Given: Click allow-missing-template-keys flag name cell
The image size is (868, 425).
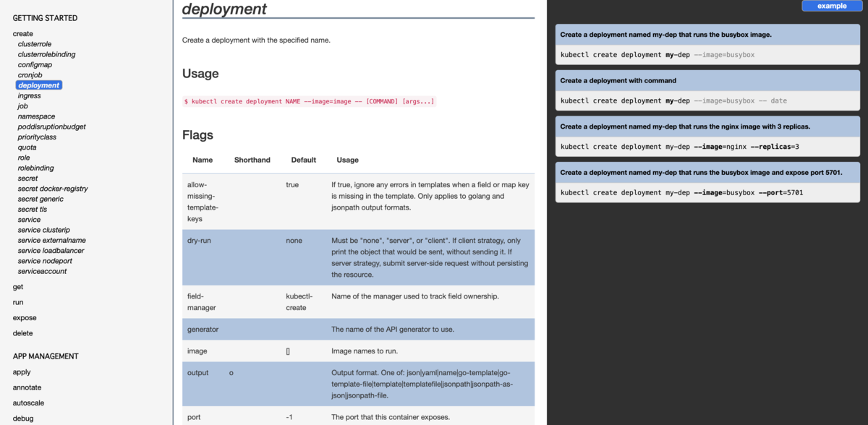Looking at the screenshot, I should (203, 202).
